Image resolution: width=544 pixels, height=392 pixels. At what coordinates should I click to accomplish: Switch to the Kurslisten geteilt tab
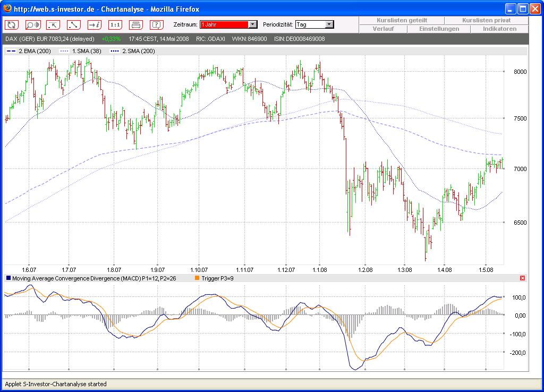coord(402,21)
